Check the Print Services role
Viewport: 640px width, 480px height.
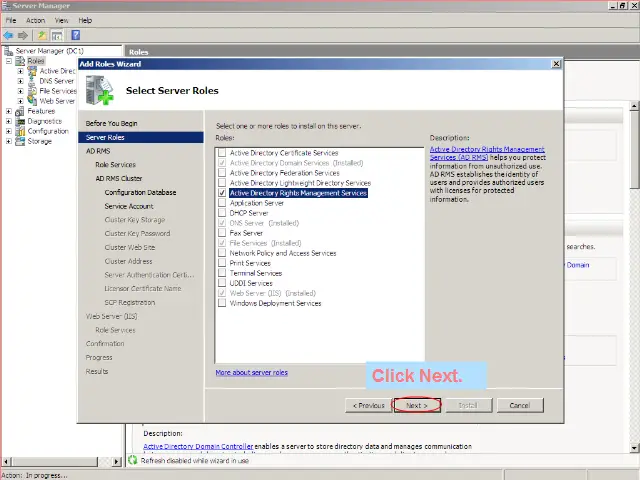pyautogui.click(x=222, y=263)
